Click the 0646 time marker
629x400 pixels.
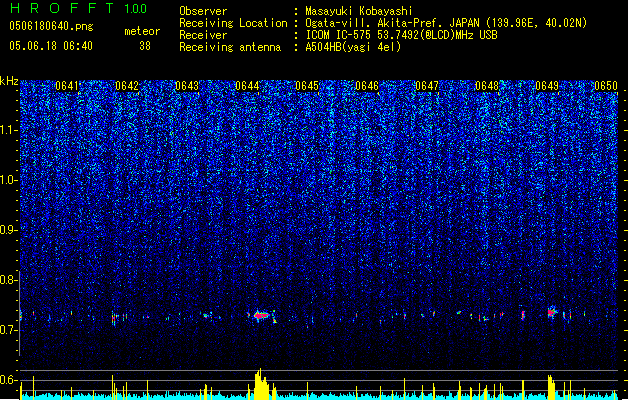(367, 86)
